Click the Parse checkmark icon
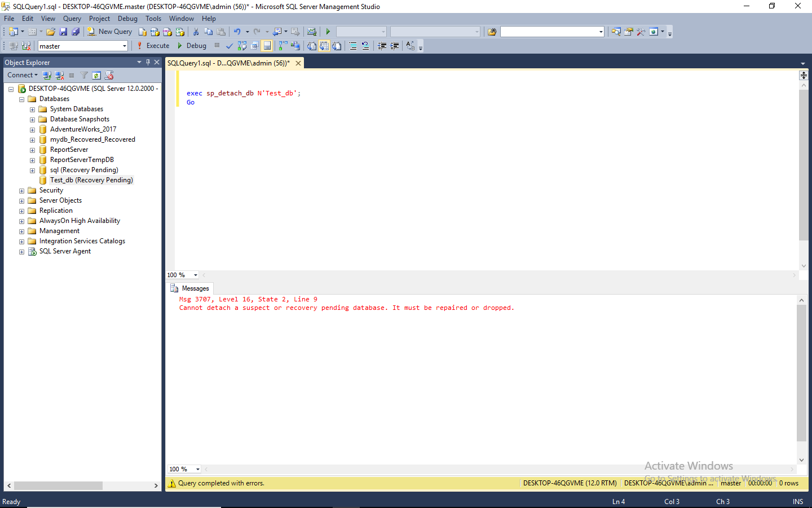The image size is (812, 508). pos(230,46)
